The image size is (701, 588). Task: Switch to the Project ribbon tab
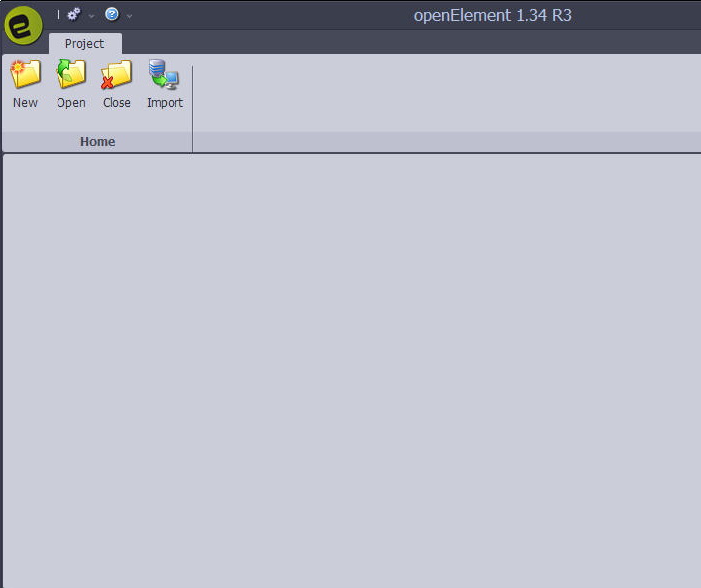click(85, 44)
